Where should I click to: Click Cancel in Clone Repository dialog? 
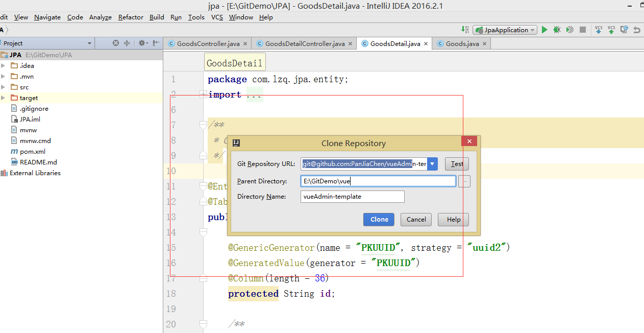tap(416, 219)
